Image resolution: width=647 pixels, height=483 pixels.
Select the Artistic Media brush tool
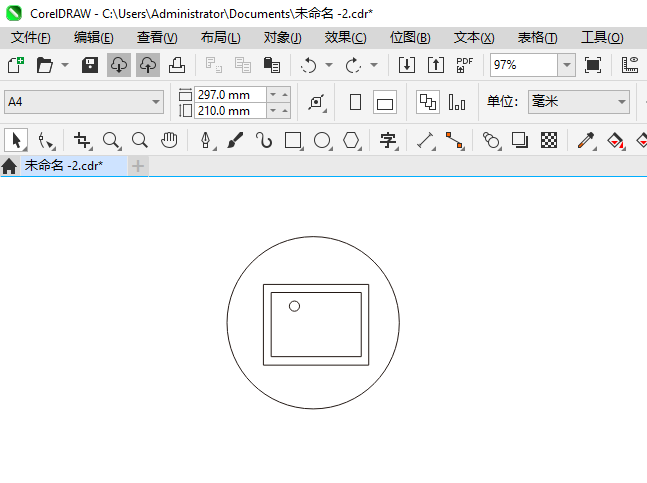pos(235,140)
